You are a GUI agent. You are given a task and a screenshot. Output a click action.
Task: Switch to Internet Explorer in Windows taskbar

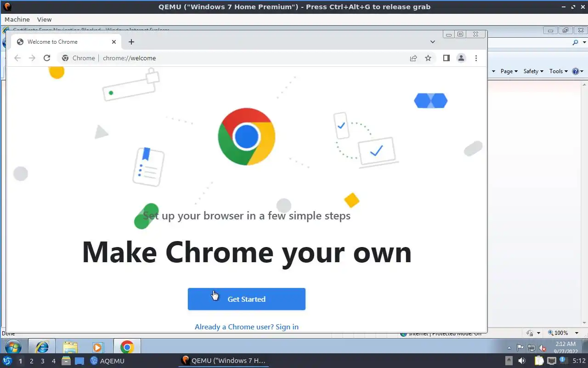(x=42, y=346)
